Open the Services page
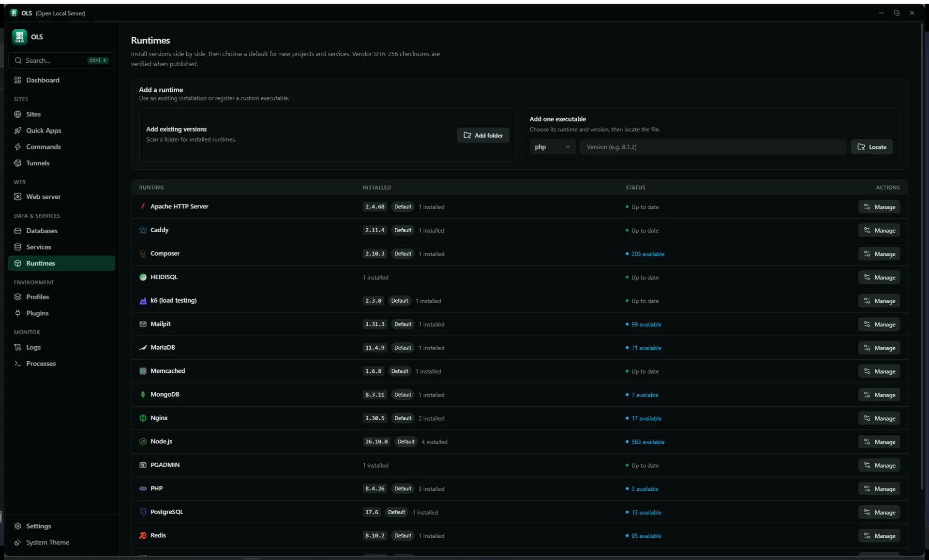Image resolution: width=929 pixels, height=560 pixels. 61,247
